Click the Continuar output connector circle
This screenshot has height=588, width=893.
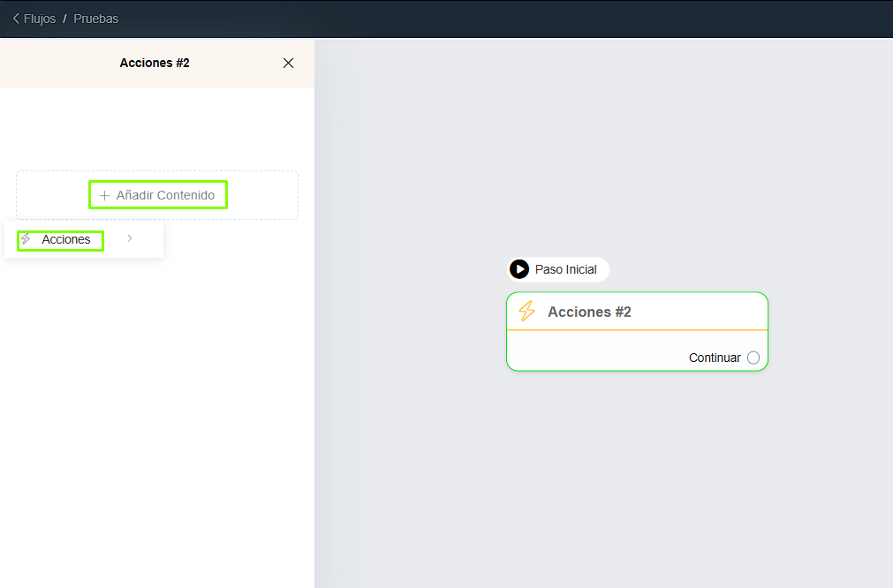pos(753,358)
